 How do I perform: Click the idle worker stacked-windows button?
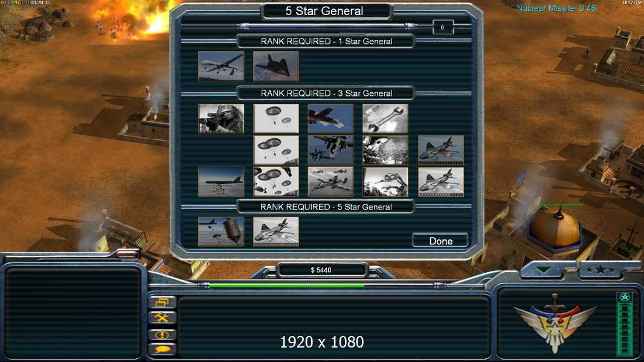click(163, 302)
